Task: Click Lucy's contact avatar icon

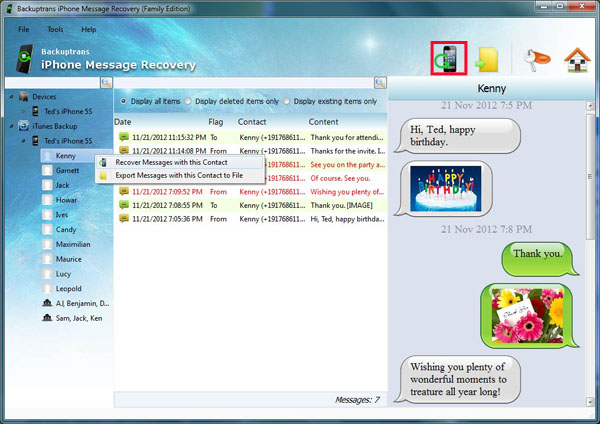Action: click(x=47, y=274)
